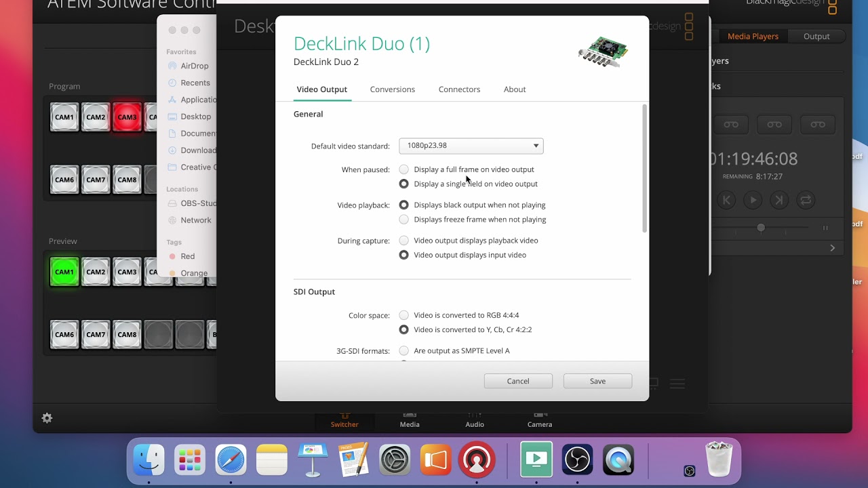Select the Red tag in Finder sidebar

[x=182, y=256]
